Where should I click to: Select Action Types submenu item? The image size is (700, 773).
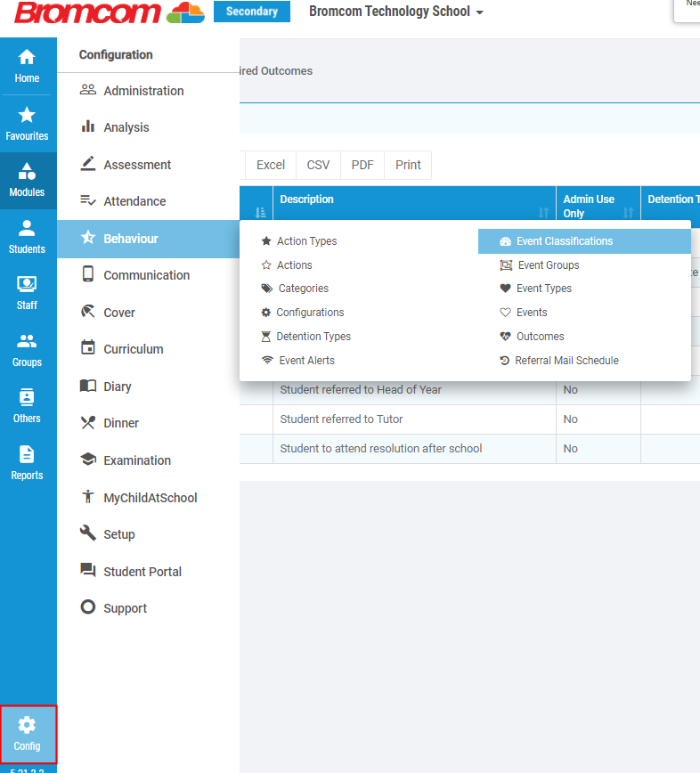point(299,241)
